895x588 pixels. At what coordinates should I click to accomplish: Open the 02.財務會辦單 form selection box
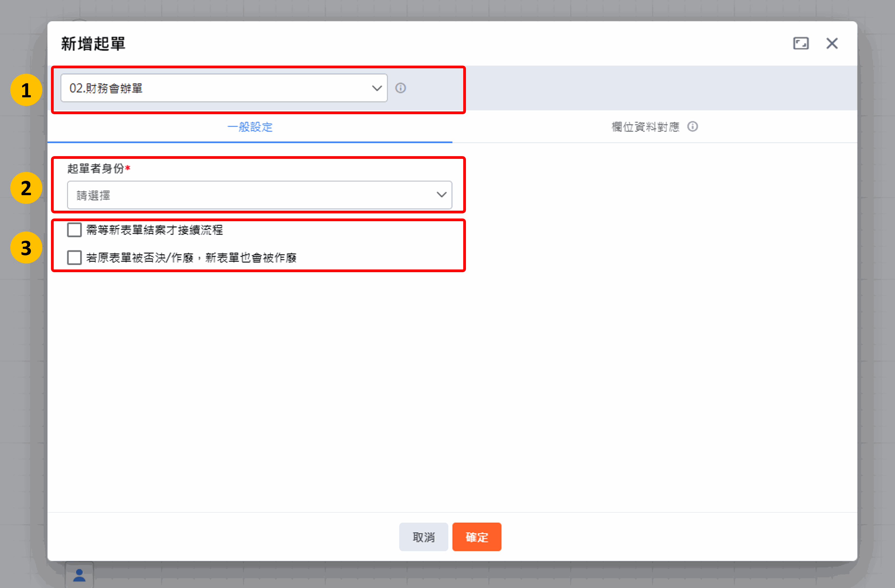click(224, 88)
